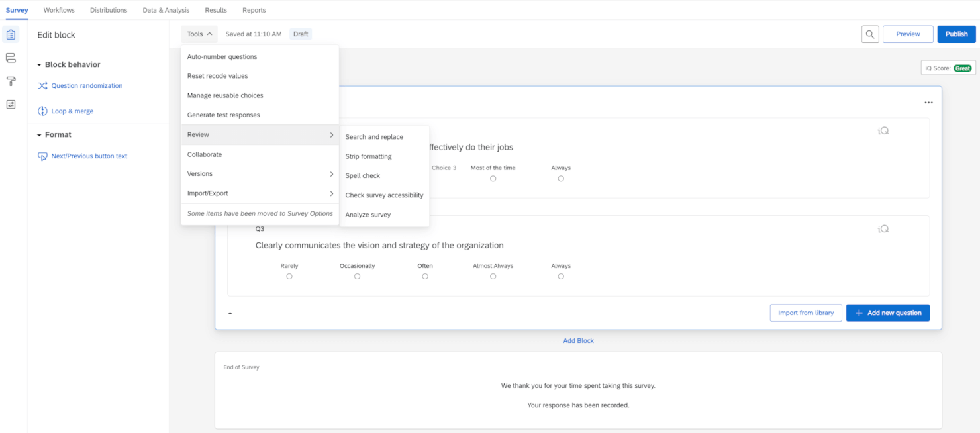This screenshot has width=980, height=433.
Task: Open the Survey flow icon in sidebar
Action: click(11, 58)
